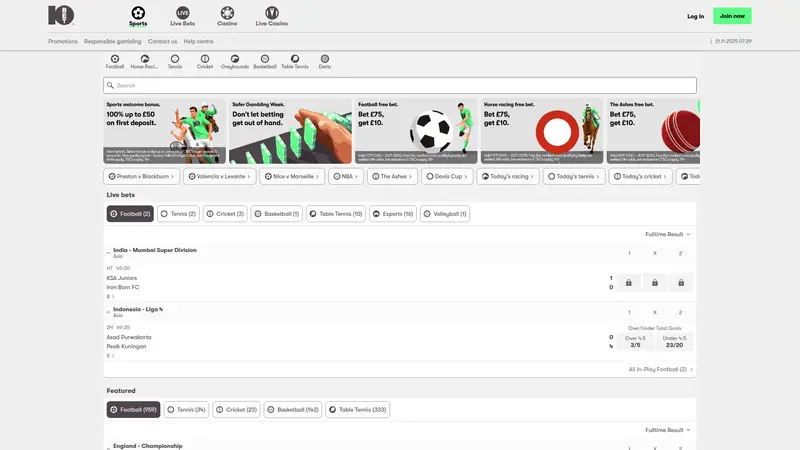Click the locked away-win odds for Iron Born FC

[681, 283]
